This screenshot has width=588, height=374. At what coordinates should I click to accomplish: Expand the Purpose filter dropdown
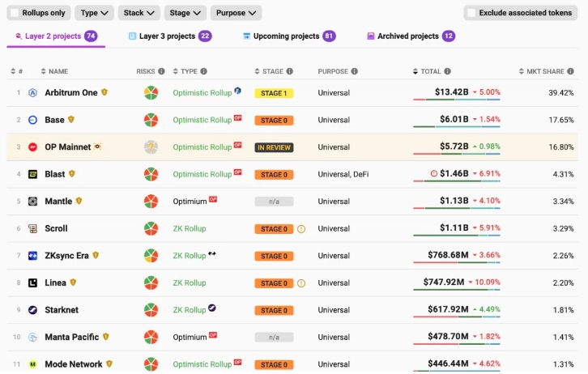click(x=236, y=13)
